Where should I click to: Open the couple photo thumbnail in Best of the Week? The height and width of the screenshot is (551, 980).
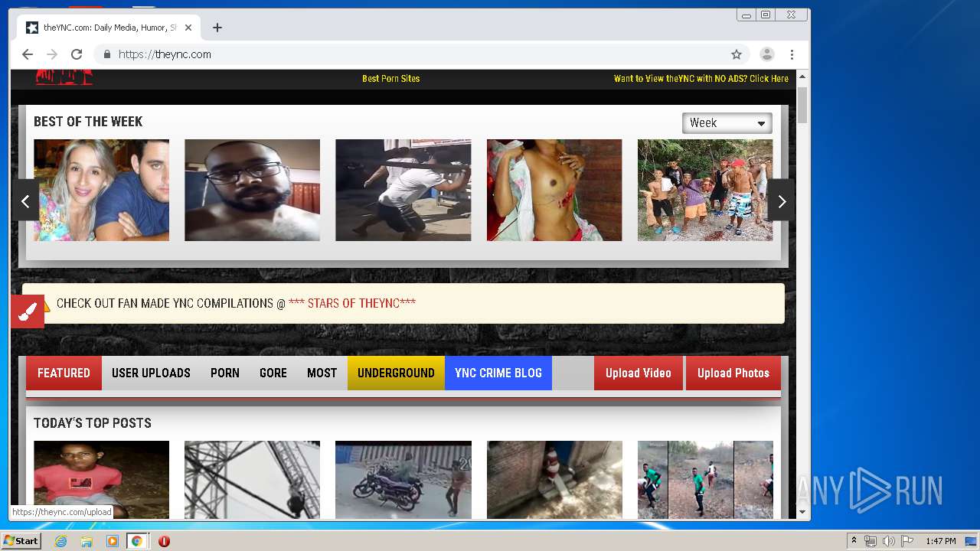101,190
